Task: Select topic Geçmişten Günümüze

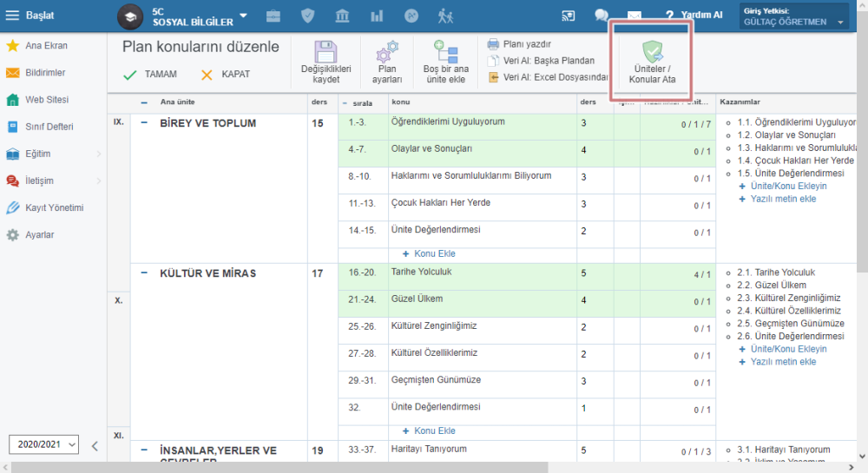Action: 436,380
